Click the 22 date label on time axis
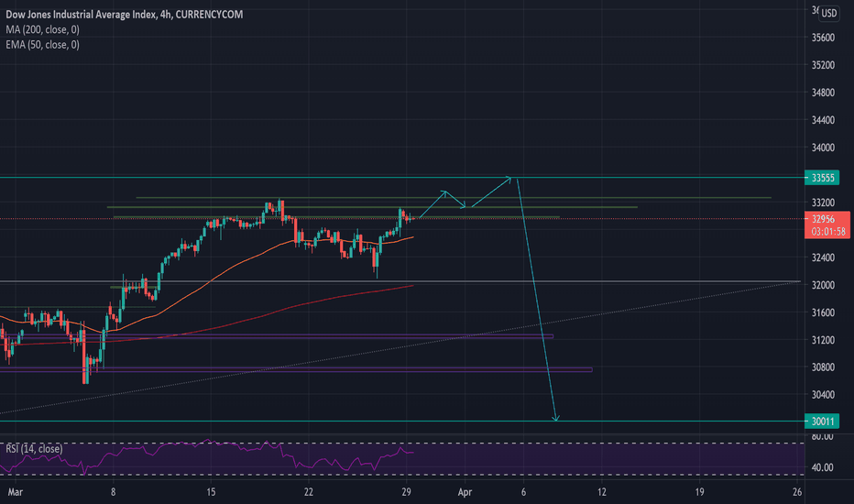This screenshot has width=854, height=504. [308, 492]
